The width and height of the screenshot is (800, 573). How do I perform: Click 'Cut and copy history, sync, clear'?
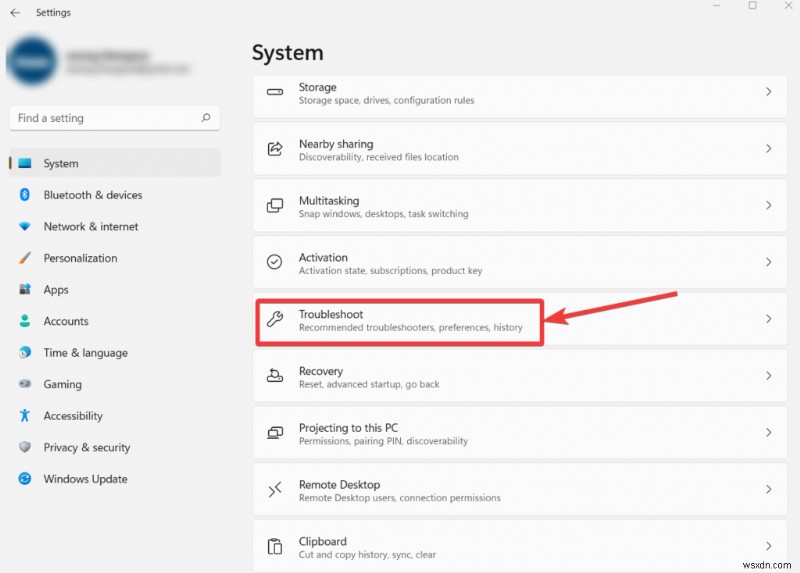click(x=367, y=555)
